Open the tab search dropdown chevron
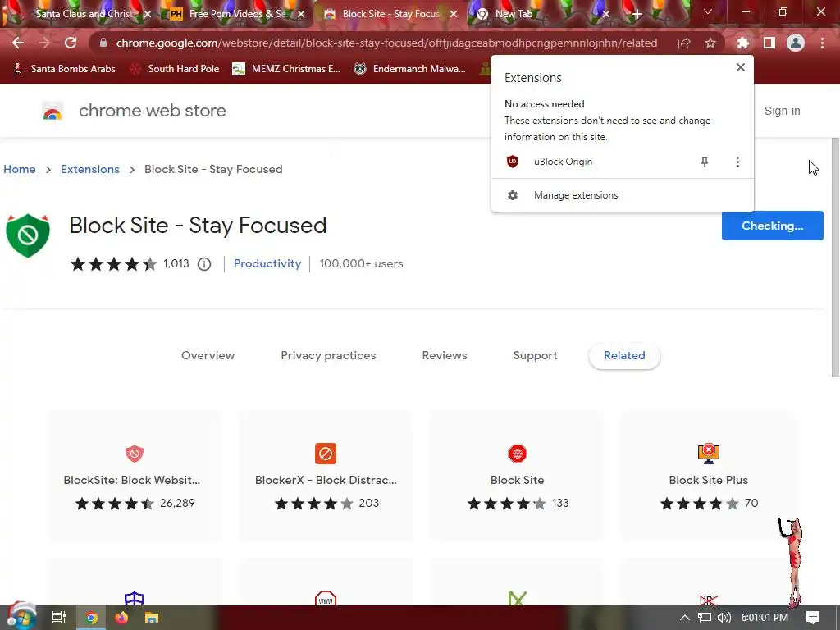The image size is (840, 630). click(x=708, y=11)
